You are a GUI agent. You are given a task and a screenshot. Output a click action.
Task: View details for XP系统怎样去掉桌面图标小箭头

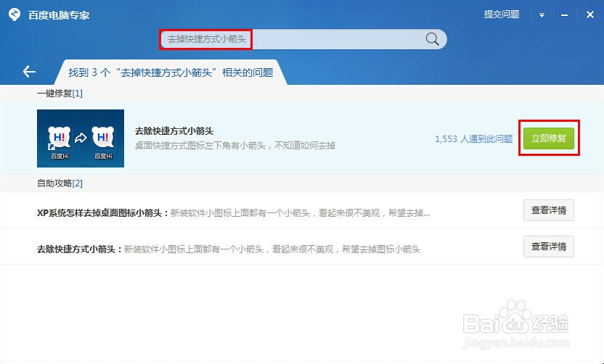[549, 210]
